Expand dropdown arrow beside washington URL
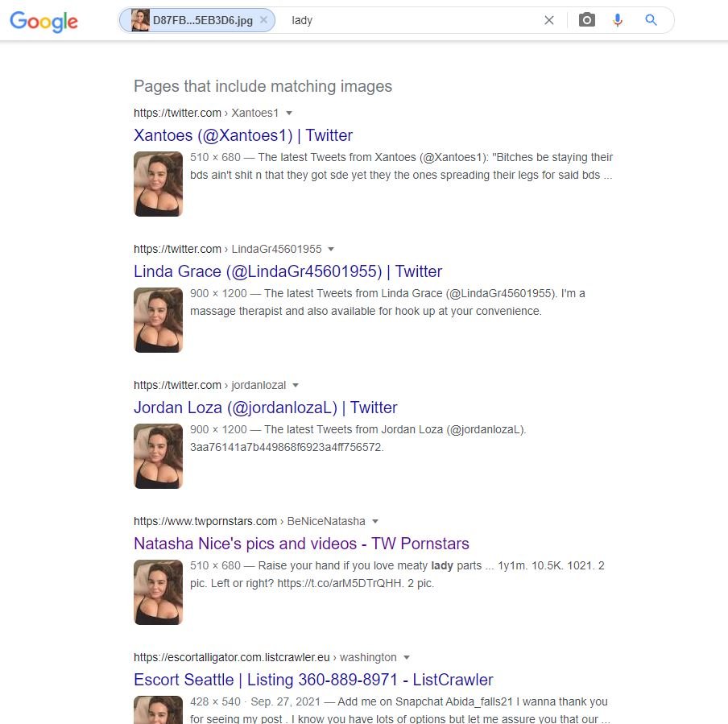The image size is (728, 724). pos(407,657)
